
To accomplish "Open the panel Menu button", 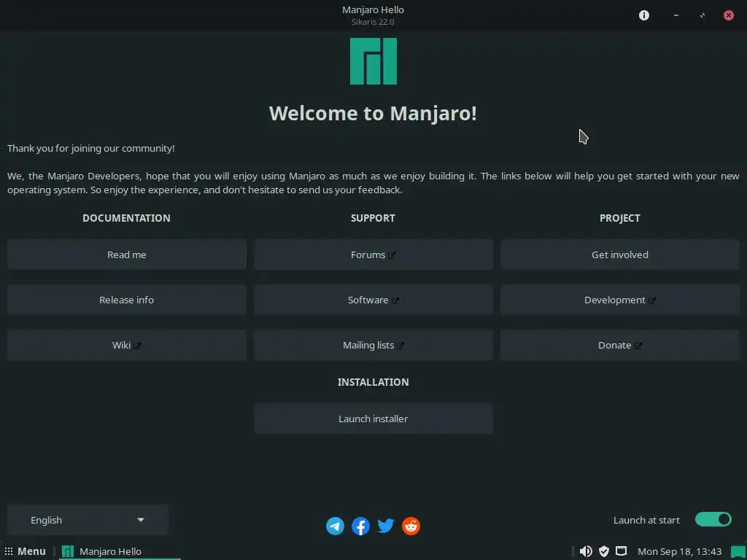I will coord(26,551).
